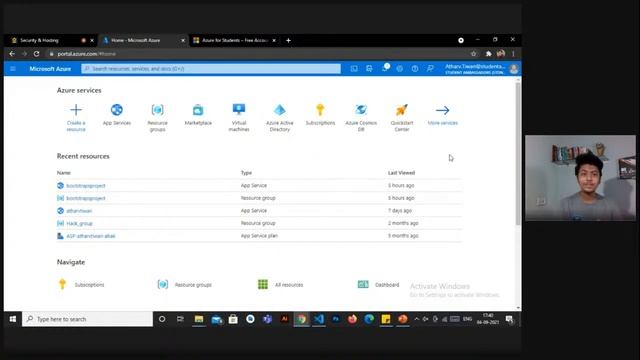Open the Azure help question mark

(415, 69)
